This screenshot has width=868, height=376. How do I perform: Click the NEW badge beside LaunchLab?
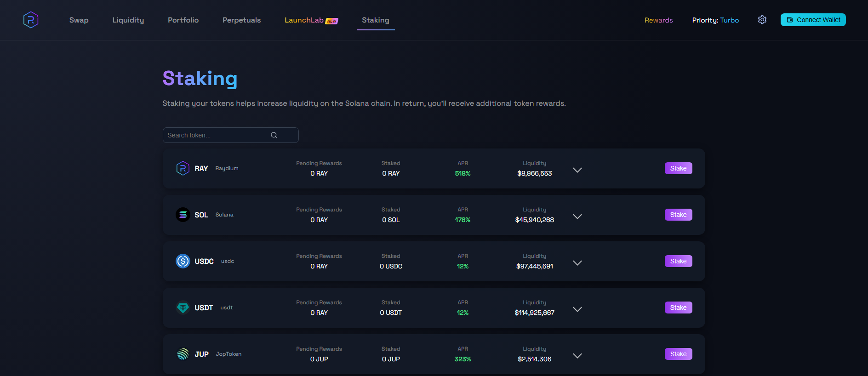click(x=332, y=21)
